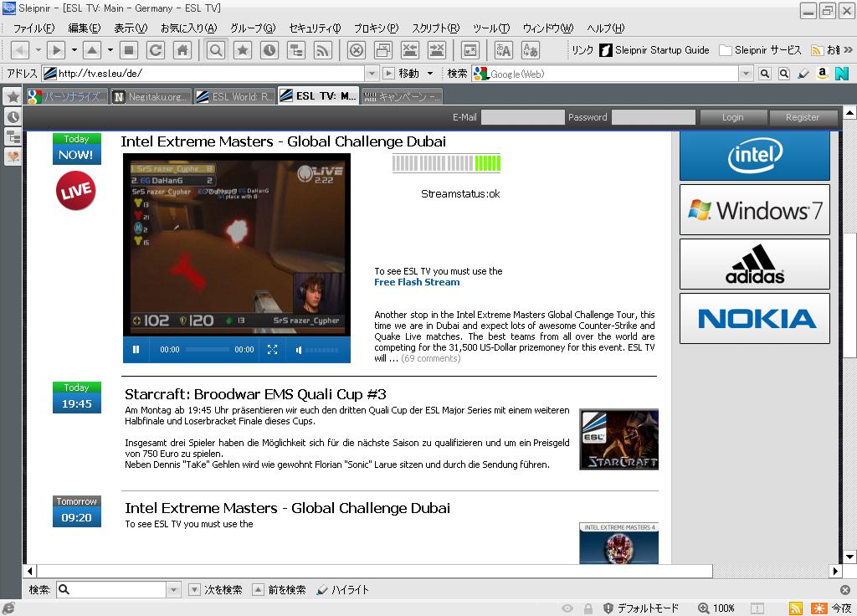Expand the links bar overflow chevron
This screenshot has width=857, height=616.
point(849,50)
